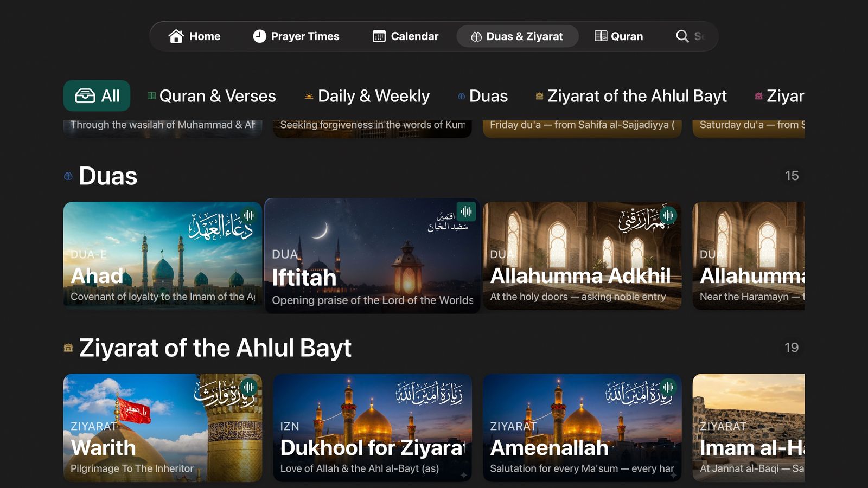Select the All category filter

coord(97,96)
